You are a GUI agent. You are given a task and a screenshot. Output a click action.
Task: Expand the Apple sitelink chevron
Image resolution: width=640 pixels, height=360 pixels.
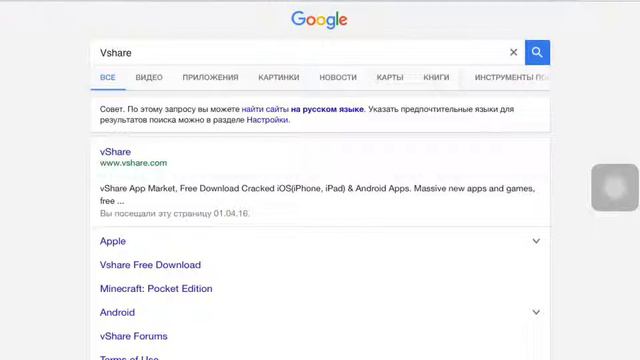pyautogui.click(x=536, y=241)
